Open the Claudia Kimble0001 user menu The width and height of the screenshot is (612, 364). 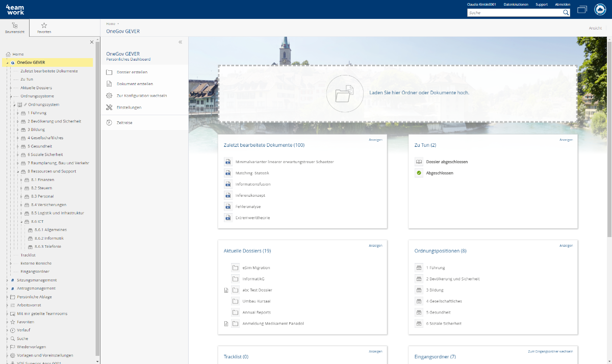click(481, 4)
